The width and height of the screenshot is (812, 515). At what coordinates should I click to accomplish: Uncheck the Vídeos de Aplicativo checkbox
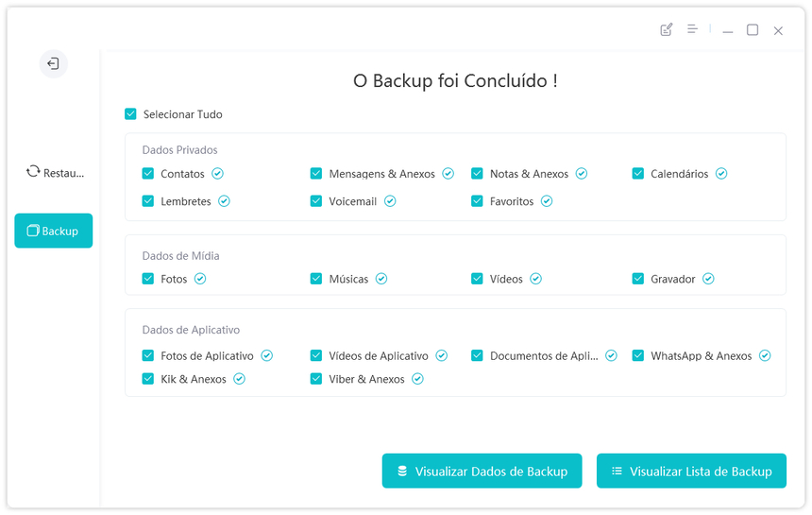316,355
